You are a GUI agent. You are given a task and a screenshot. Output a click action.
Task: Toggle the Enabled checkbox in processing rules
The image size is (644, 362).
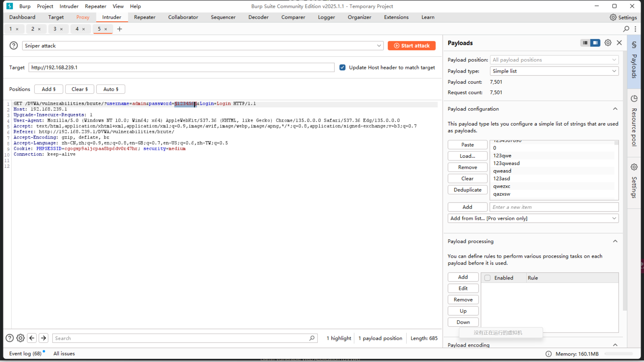488,278
